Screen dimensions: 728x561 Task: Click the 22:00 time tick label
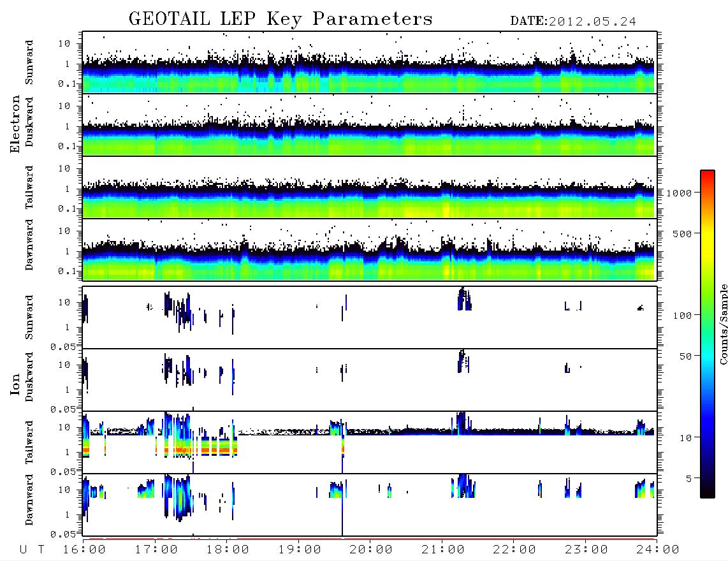tap(514, 550)
